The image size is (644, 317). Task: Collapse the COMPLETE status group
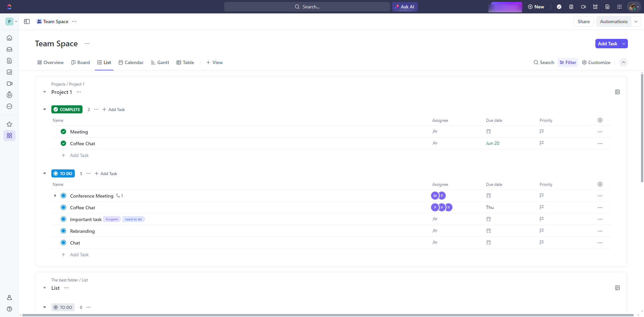45,109
